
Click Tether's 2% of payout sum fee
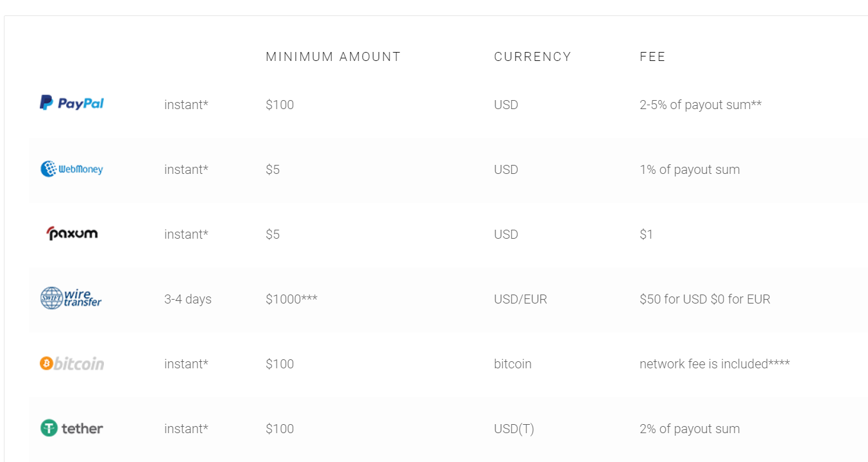tap(689, 429)
